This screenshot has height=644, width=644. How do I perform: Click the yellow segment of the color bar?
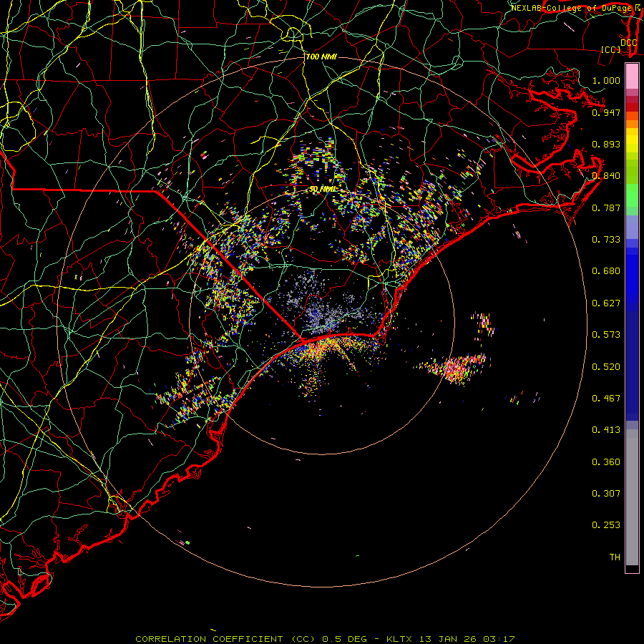point(632,140)
